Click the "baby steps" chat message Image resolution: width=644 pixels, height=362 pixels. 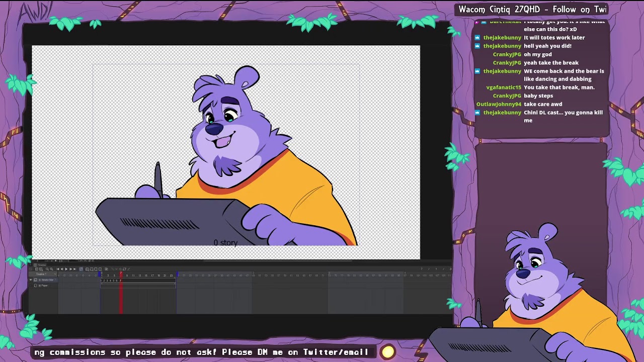pos(538,96)
